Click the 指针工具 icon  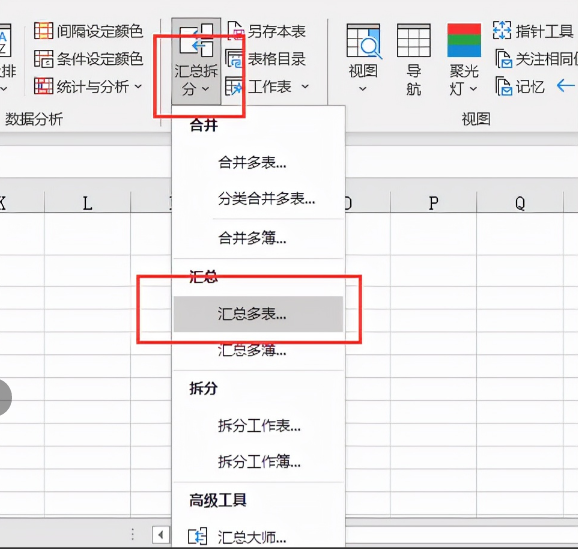[x=502, y=30]
